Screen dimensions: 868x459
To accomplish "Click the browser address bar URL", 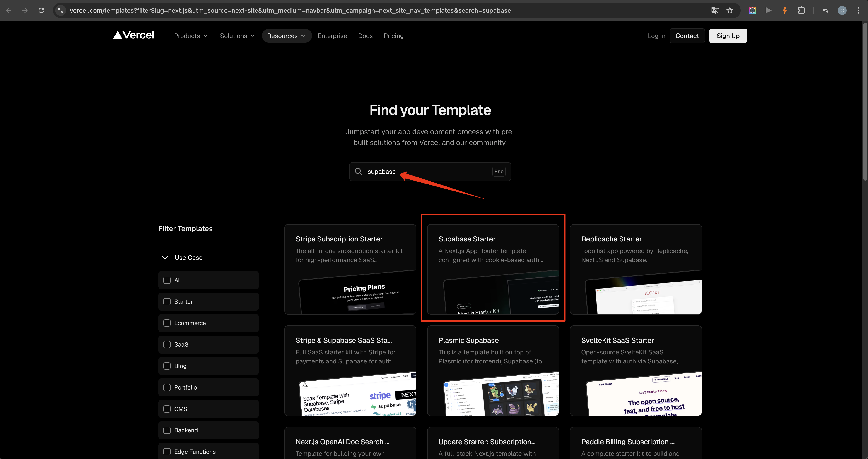I will click(290, 10).
